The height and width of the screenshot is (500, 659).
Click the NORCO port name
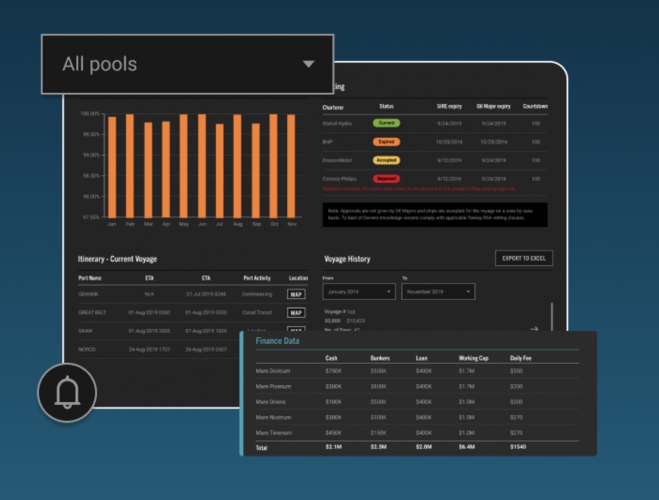pyautogui.click(x=87, y=350)
